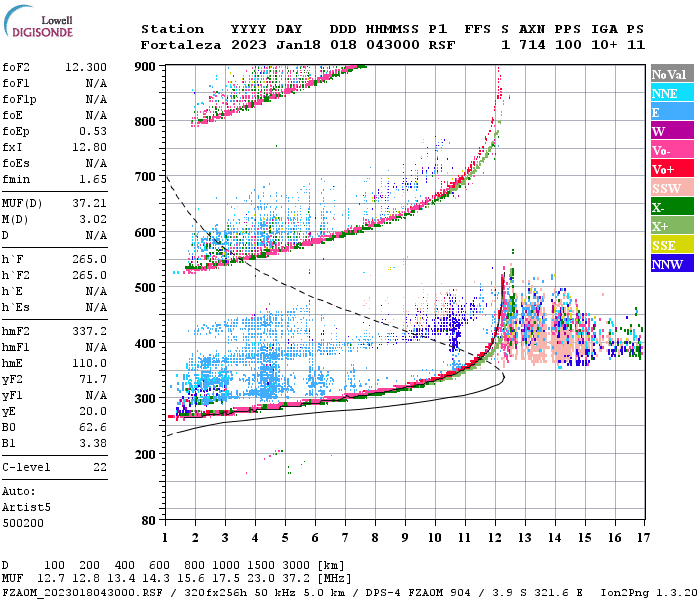Click the B0 value 62.6
This screenshot has height=600, width=700.
pyautogui.click(x=93, y=428)
